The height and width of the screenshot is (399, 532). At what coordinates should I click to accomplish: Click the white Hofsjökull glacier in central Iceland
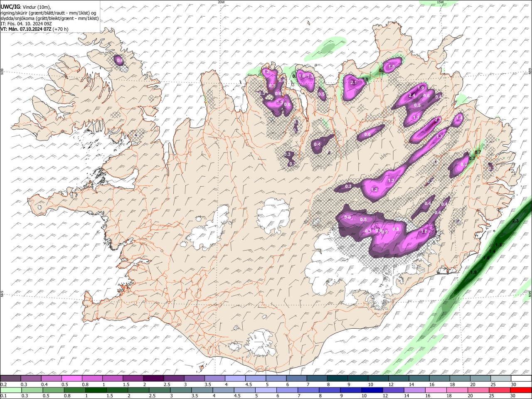click(273, 216)
